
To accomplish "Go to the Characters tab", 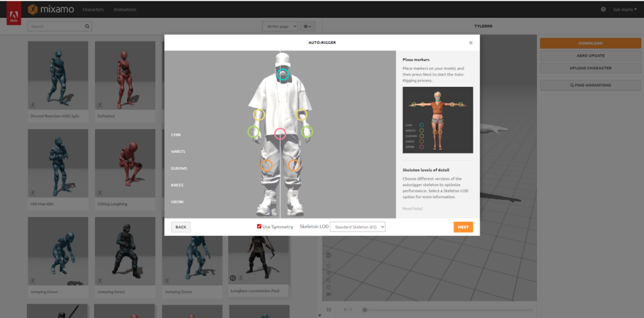I will tap(93, 9).
